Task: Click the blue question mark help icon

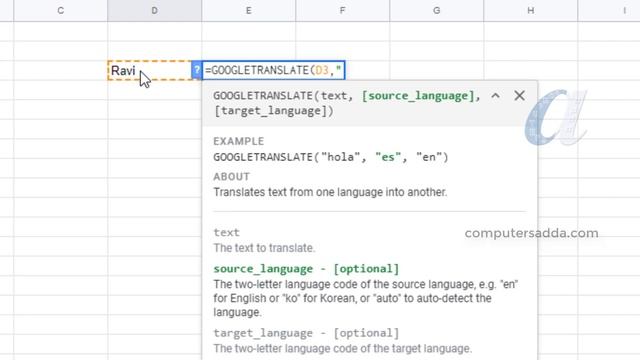Action: pos(196,70)
